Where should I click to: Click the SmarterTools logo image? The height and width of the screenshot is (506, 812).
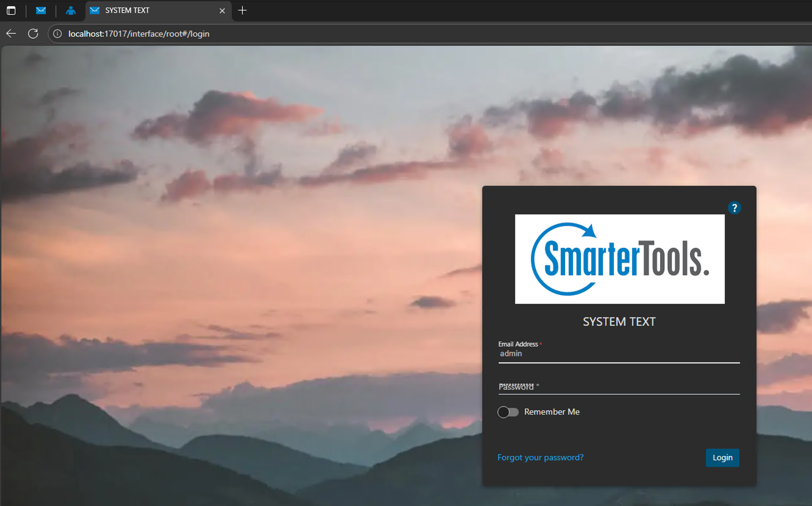pyautogui.click(x=619, y=259)
